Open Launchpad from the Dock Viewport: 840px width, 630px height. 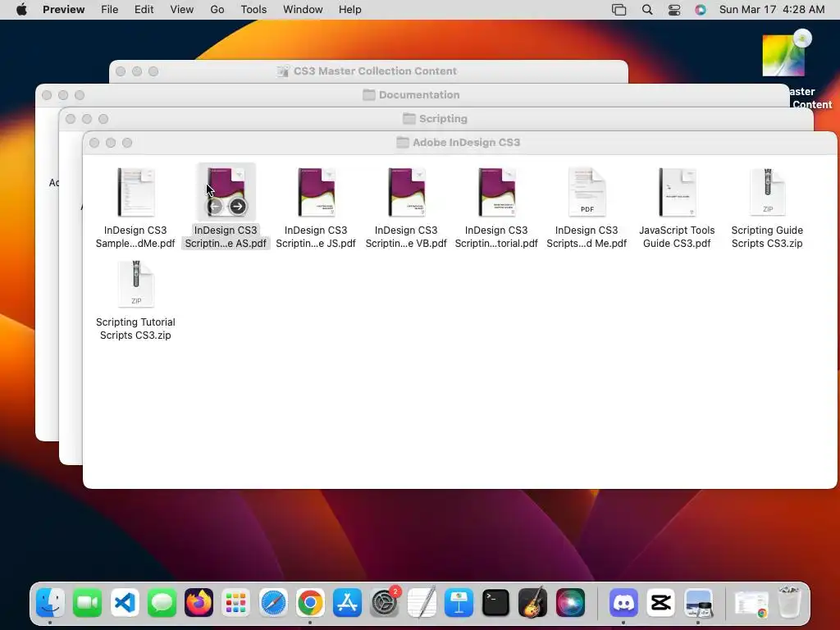(x=235, y=603)
